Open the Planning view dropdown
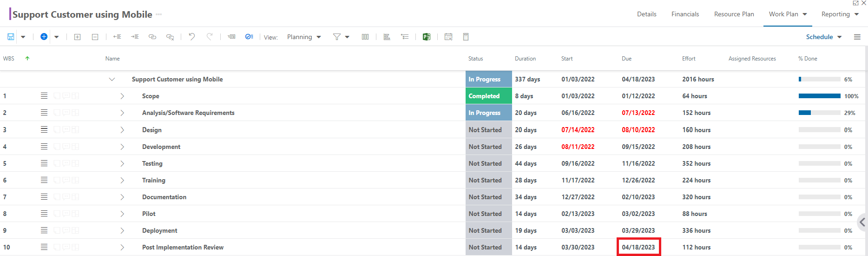 coord(304,37)
